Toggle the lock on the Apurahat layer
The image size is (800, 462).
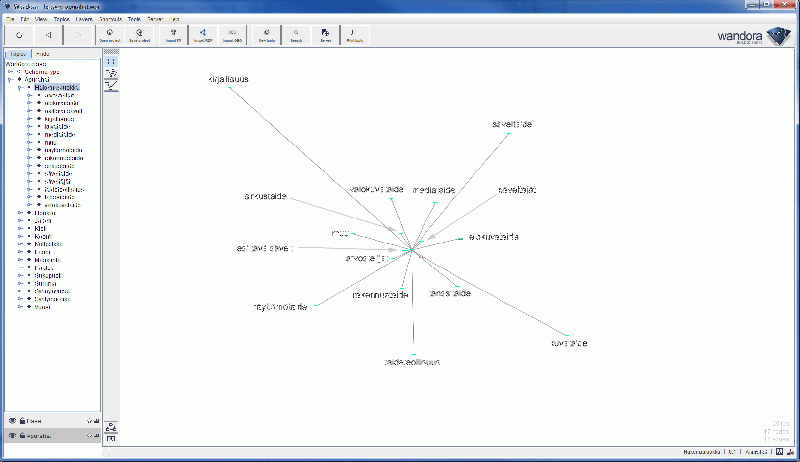coord(21,436)
